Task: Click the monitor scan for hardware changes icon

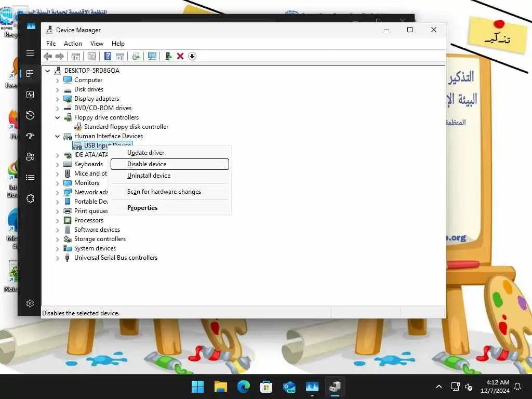Action: click(152, 56)
